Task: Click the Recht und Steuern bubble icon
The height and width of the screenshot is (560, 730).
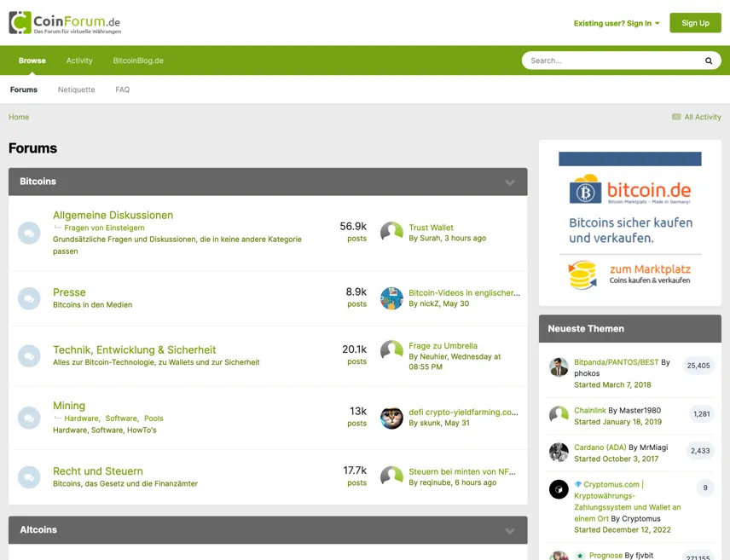Action: (x=29, y=477)
